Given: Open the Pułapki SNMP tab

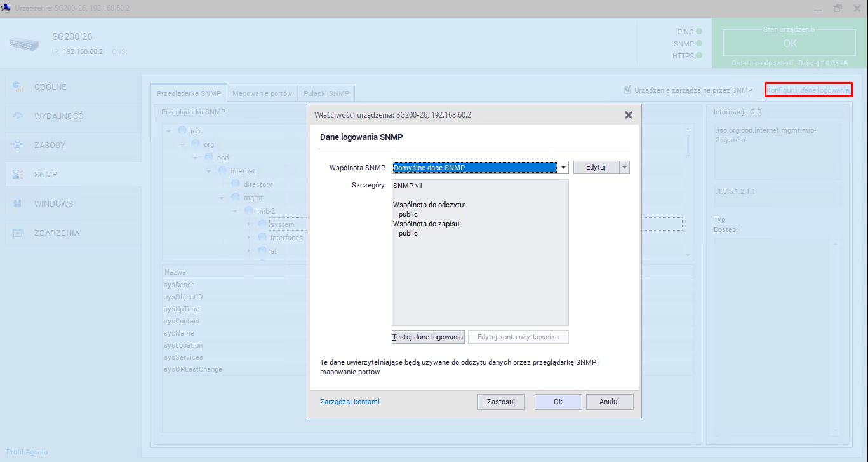Looking at the screenshot, I should coord(326,93).
